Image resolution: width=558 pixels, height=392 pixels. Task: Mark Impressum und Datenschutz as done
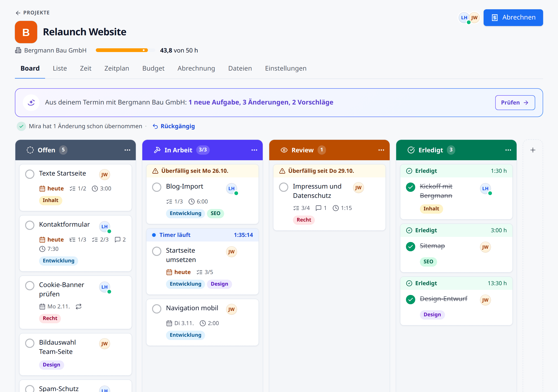(x=284, y=187)
